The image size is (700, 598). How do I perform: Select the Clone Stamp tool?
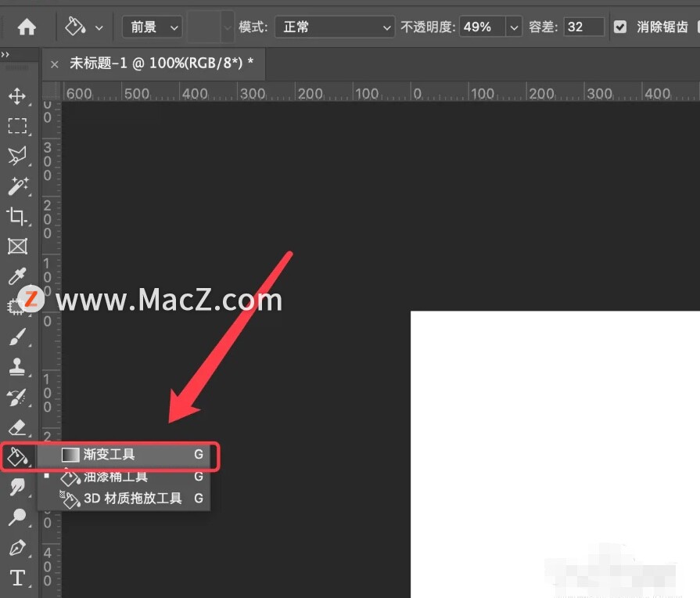(x=17, y=367)
